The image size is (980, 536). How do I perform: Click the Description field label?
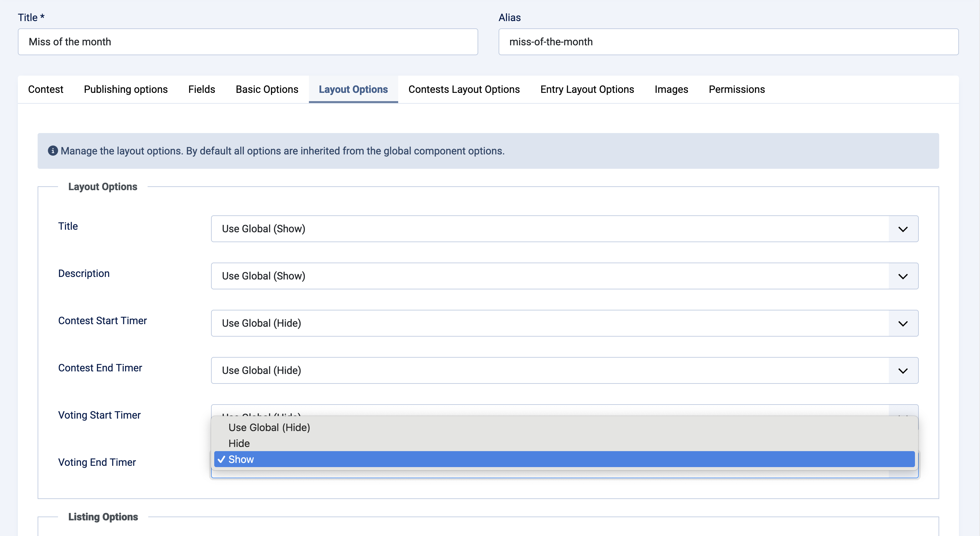(x=84, y=273)
